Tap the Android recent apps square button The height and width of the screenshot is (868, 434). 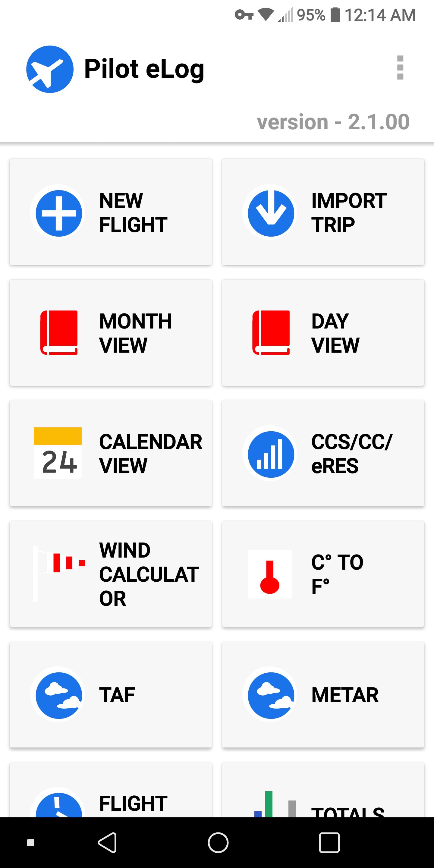[329, 842]
